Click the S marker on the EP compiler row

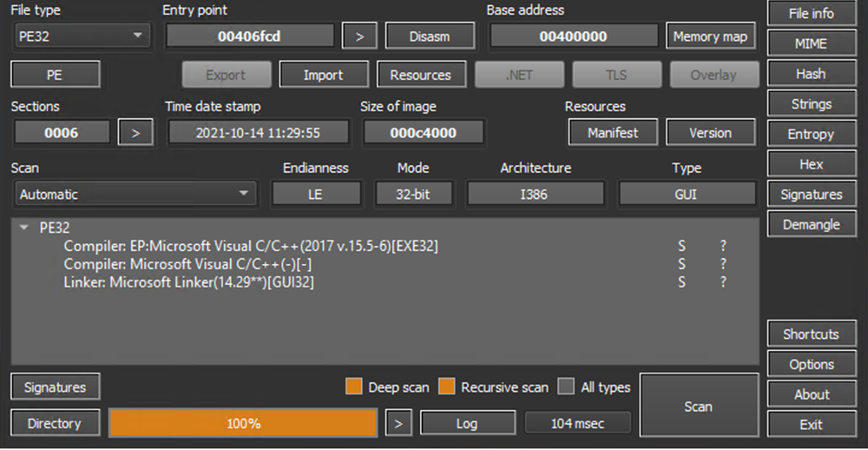(x=681, y=246)
